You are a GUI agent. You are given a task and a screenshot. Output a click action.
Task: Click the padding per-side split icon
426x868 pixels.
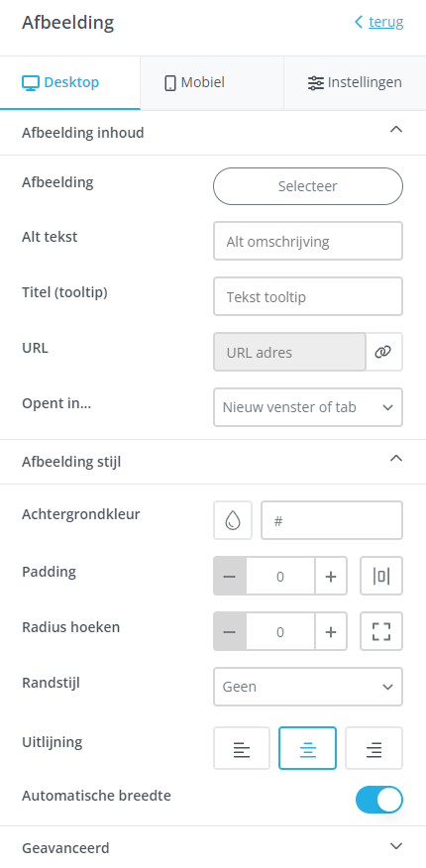pos(381,576)
